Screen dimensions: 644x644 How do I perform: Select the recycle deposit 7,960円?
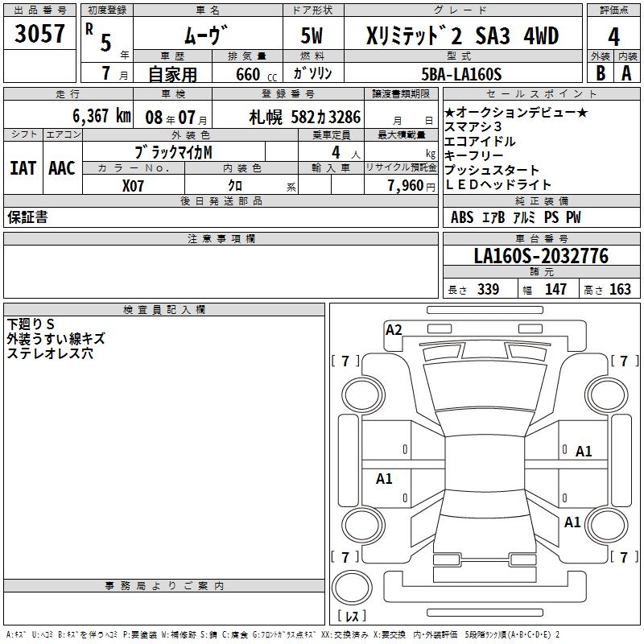(x=411, y=186)
